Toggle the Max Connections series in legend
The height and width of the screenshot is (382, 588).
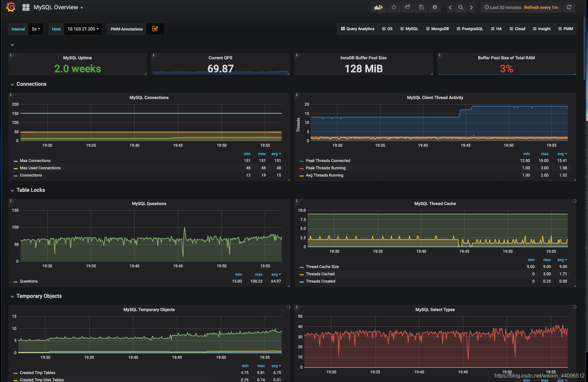click(35, 161)
